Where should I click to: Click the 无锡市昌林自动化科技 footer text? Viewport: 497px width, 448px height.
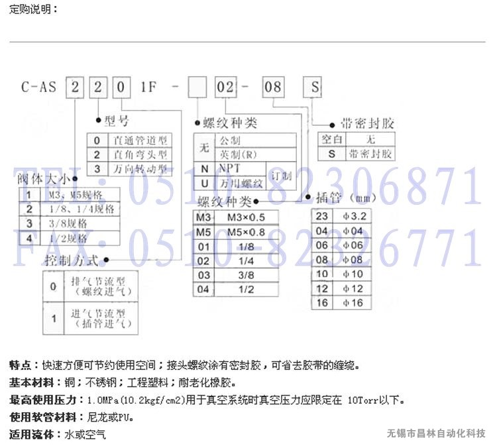[x=436, y=433]
